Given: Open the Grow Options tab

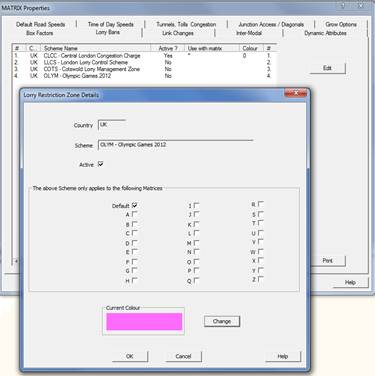Looking at the screenshot, I should point(341,24).
